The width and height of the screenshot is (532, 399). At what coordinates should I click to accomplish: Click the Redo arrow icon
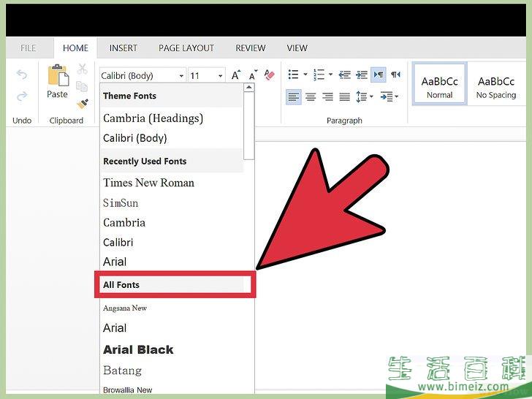(22, 96)
